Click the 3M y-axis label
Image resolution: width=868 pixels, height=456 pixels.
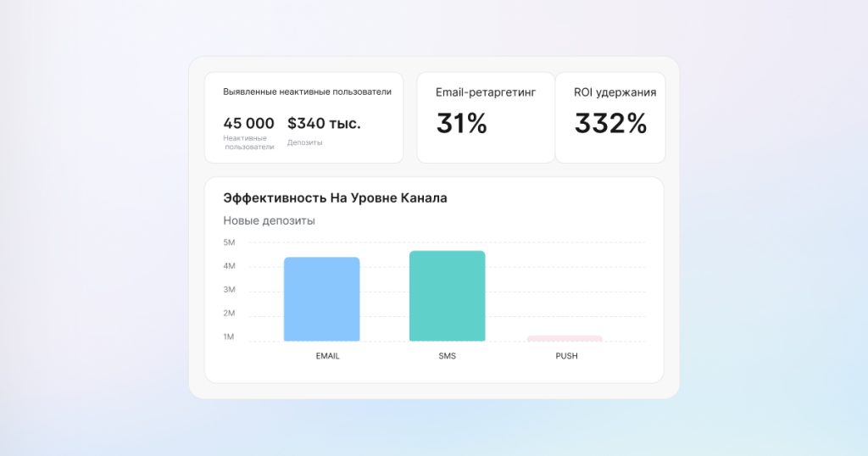229,290
